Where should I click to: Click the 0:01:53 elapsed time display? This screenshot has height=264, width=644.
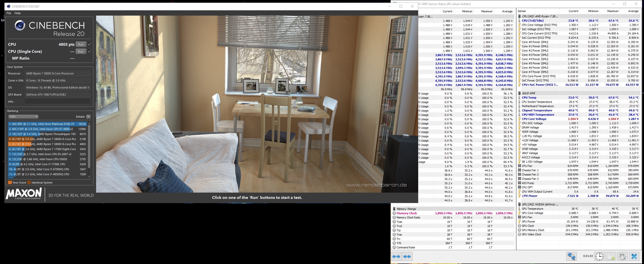[588, 256]
